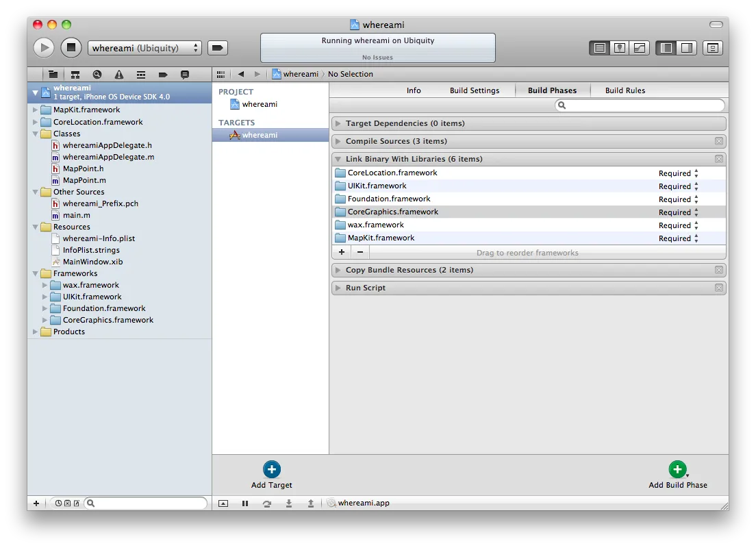Pause program execution in debug bar
The image size is (756, 548).
coord(245,503)
